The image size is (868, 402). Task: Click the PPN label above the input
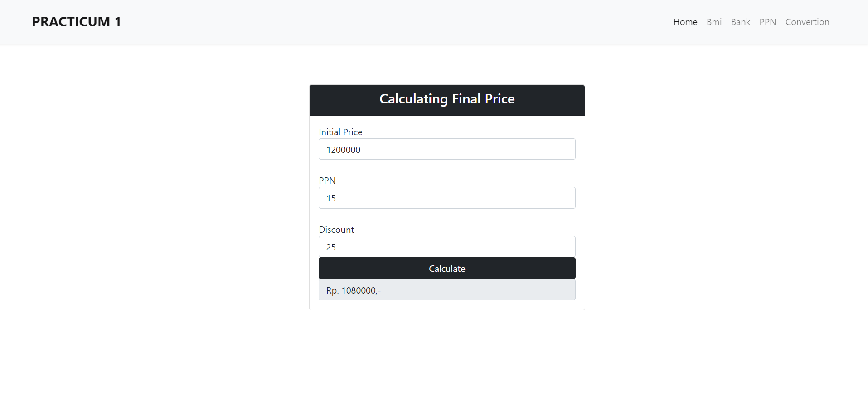coord(327,181)
